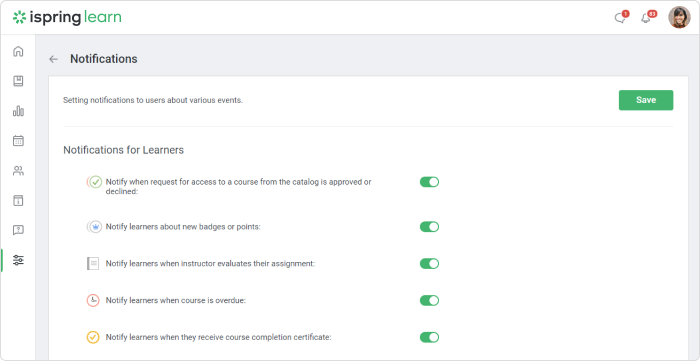Open the notifications bell in header
The height and width of the screenshot is (361, 700).
click(x=646, y=18)
